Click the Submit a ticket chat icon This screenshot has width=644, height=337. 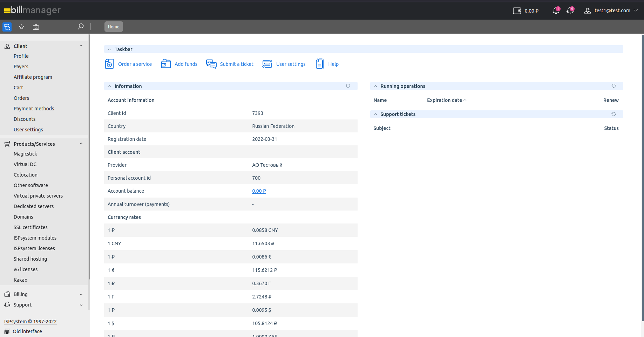tap(211, 64)
